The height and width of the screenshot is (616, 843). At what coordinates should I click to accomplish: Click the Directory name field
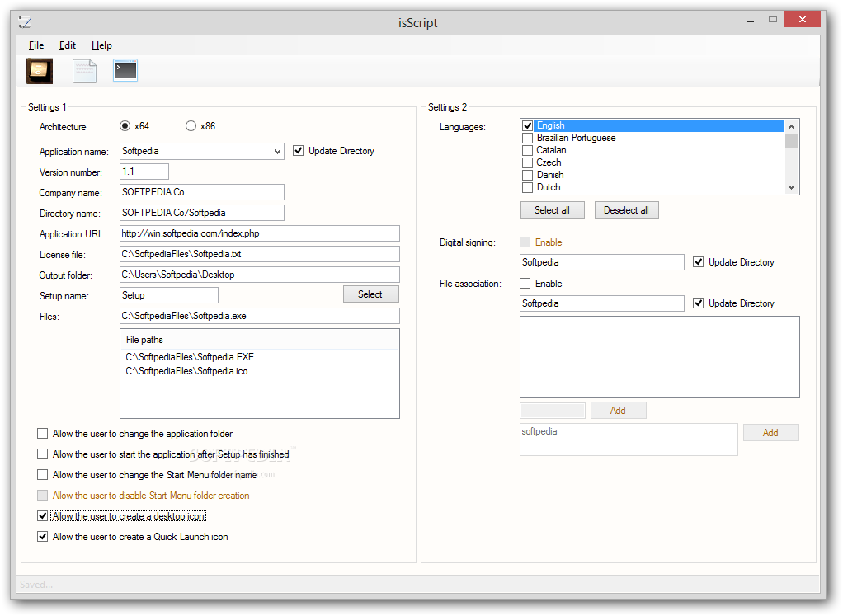tap(201, 213)
